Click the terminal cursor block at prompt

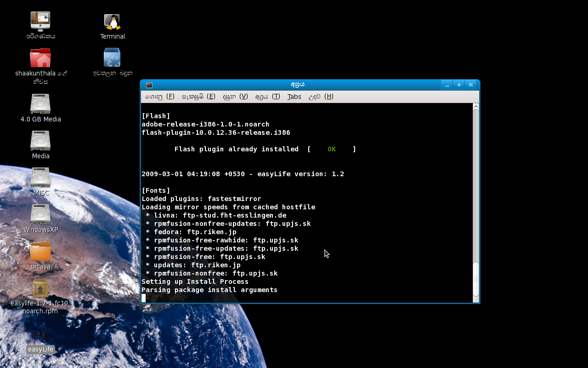143,298
